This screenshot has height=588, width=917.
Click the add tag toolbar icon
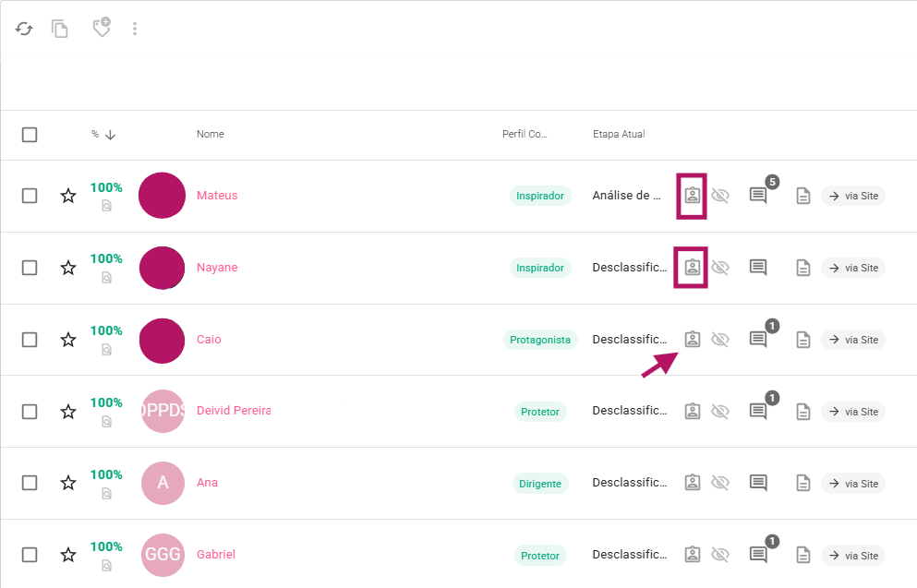(x=102, y=28)
